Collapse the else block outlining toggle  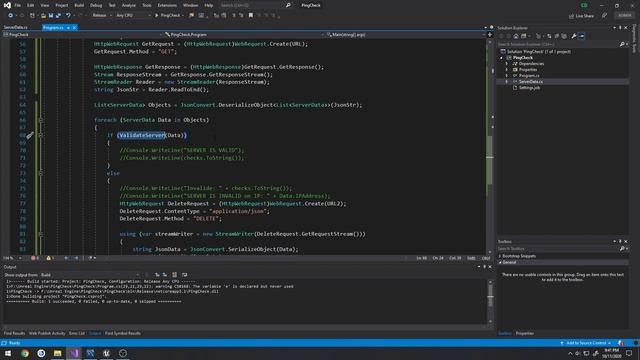(x=40, y=173)
